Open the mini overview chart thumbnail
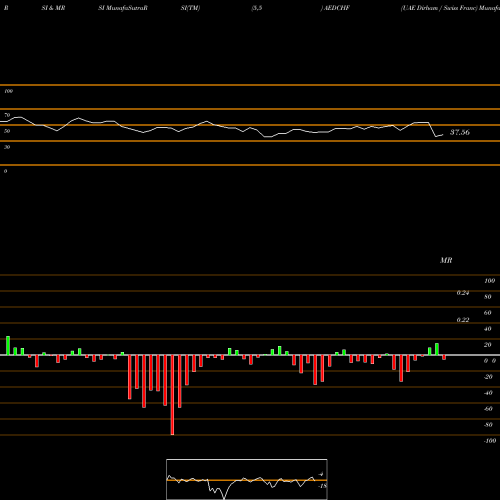 click(x=247, y=479)
